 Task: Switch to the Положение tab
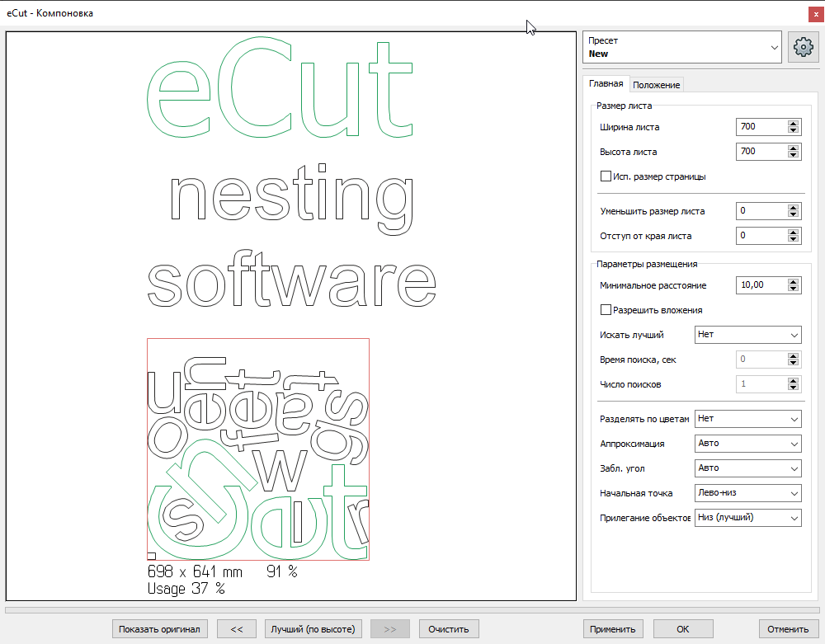tap(656, 85)
